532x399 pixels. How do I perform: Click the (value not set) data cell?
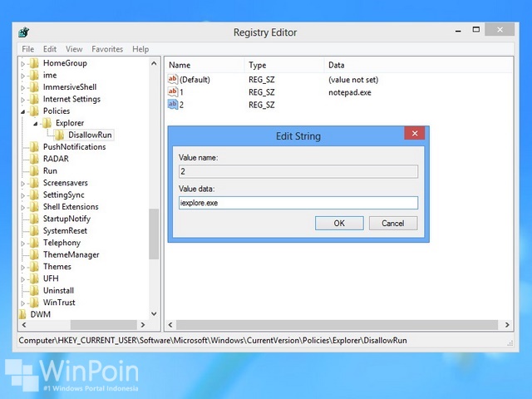(x=353, y=80)
